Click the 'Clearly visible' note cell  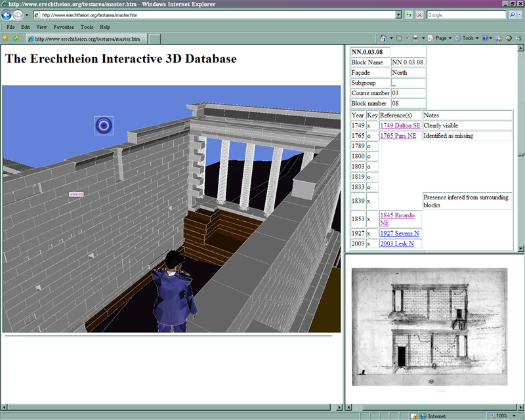pyautogui.click(x=467, y=125)
